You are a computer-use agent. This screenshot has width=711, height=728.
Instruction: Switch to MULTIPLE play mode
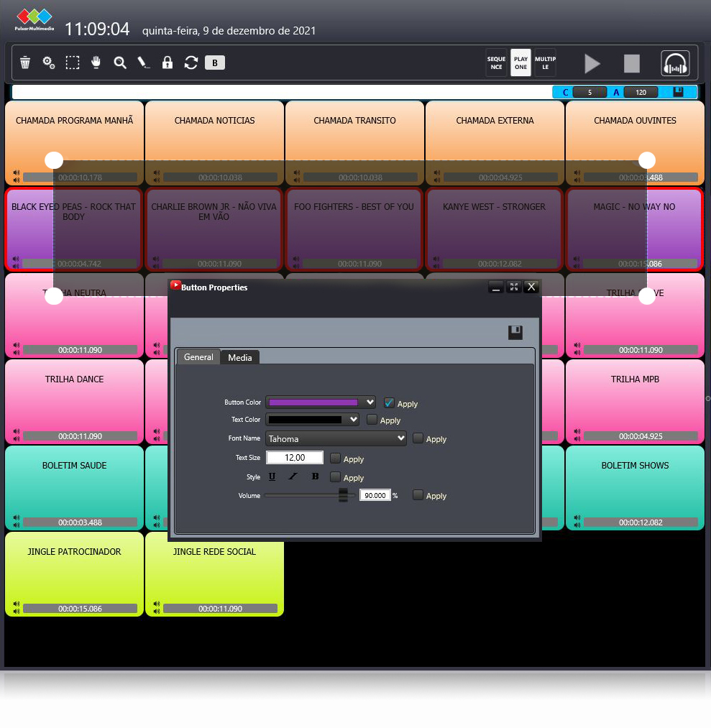point(545,63)
